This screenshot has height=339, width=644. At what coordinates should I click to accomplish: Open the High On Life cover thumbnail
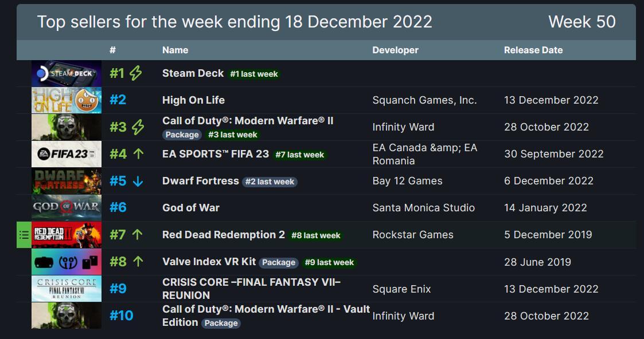point(67,100)
